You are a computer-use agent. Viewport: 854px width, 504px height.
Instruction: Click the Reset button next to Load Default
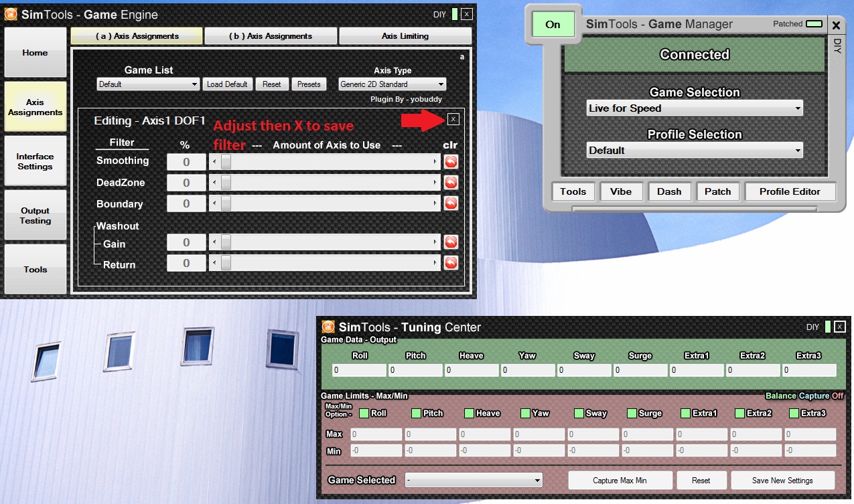click(x=272, y=84)
